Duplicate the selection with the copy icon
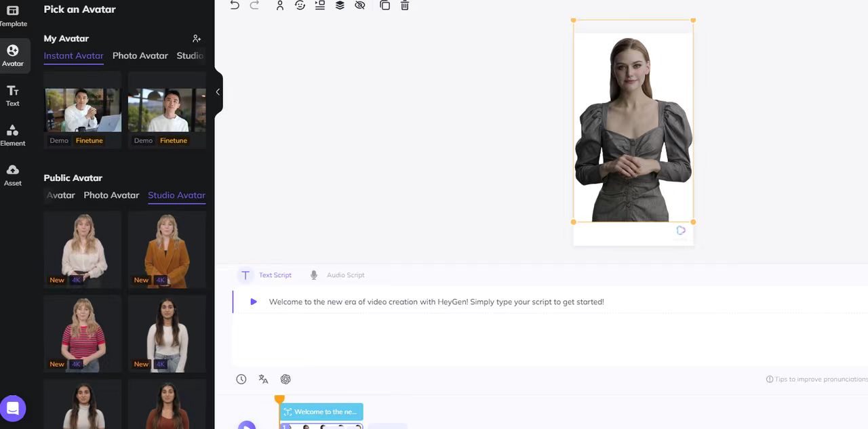The width and height of the screenshot is (868, 429). tap(384, 5)
